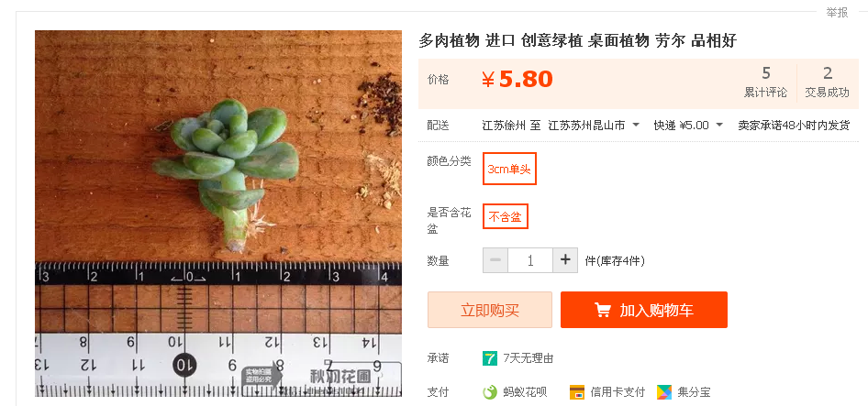868x406 pixels.
Task: Click the green 7-day return icon
Action: click(490, 358)
